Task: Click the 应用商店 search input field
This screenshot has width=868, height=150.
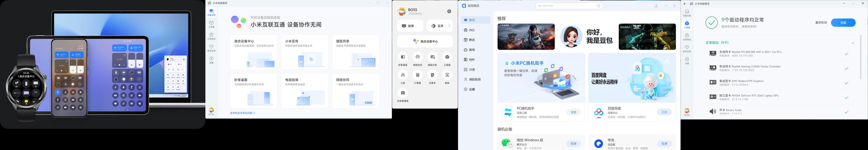Action: [569, 6]
